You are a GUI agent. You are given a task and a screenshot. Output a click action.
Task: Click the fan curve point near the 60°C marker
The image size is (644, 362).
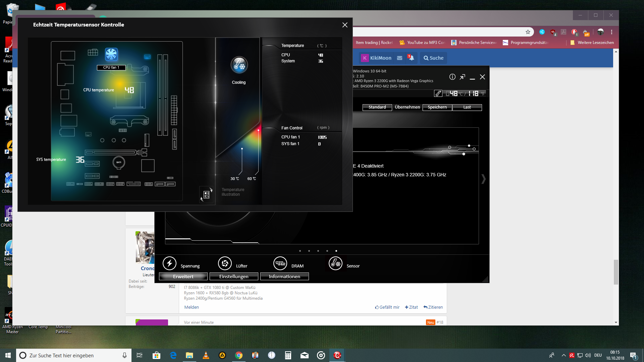[x=258, y=131]
